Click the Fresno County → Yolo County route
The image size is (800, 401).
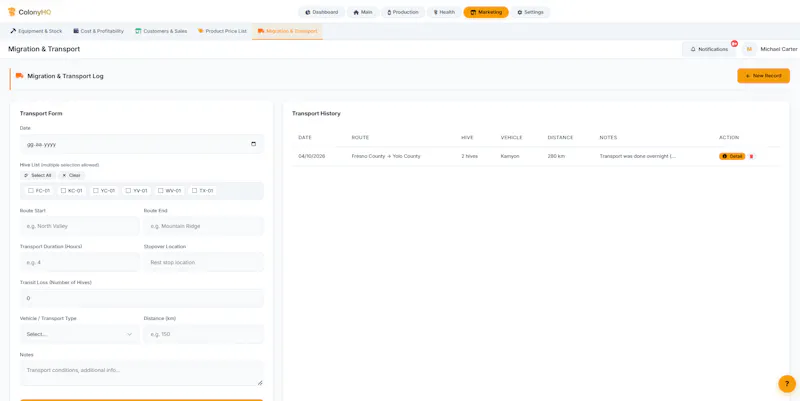point(386,156)
